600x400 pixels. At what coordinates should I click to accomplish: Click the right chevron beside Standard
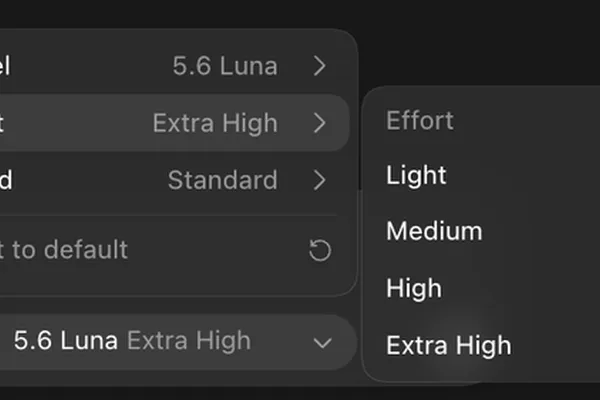(x=320, y=180)
